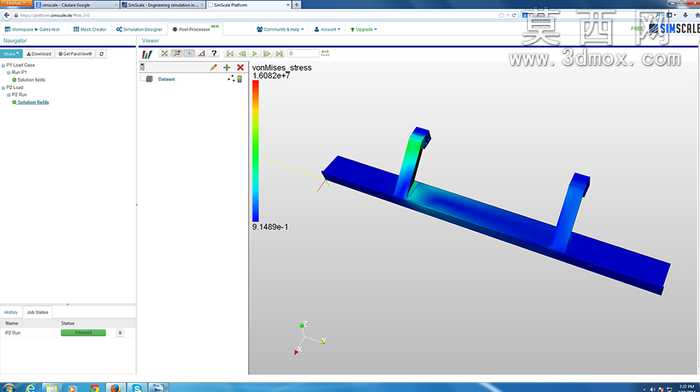
Task: Click the post-processor logo icon in the viewer toolbar
Action: pyautogui.click(x=147, y=54)
